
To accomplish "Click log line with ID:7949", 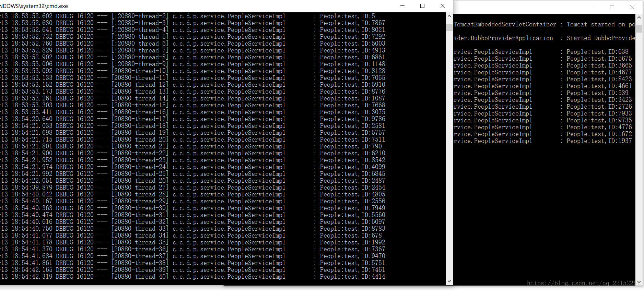I will coord(192,208).
